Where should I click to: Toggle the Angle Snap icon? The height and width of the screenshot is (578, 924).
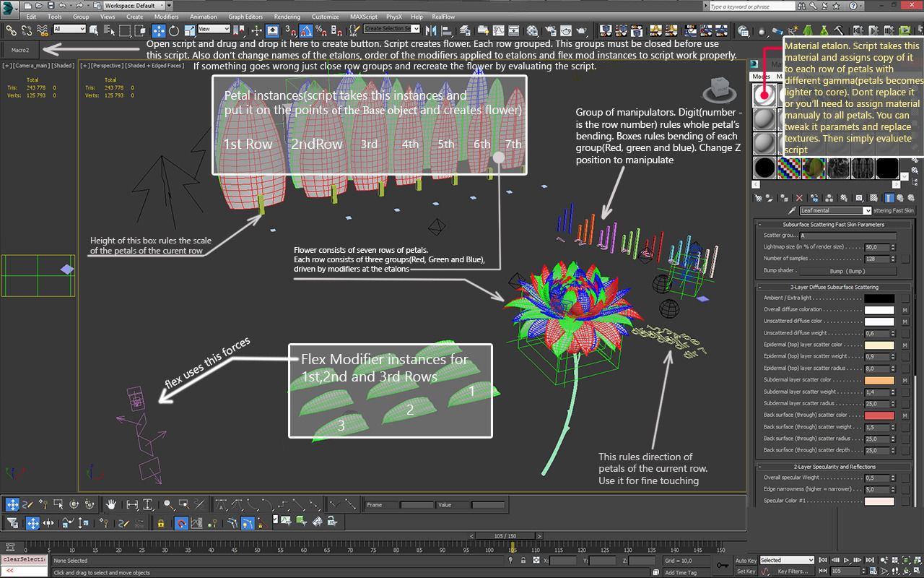(306, 30)
